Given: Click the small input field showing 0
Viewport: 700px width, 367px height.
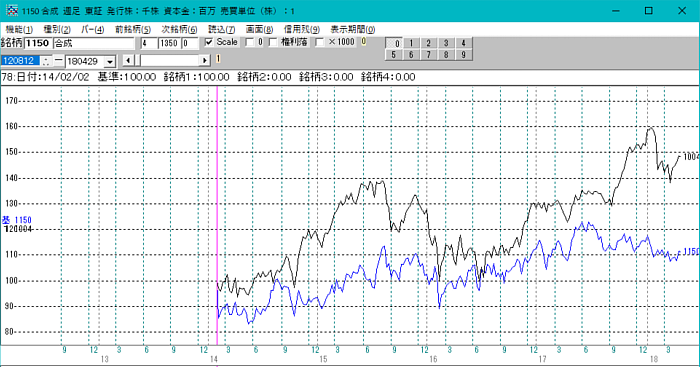Looking at the screenshot, I should click(190, 43).
